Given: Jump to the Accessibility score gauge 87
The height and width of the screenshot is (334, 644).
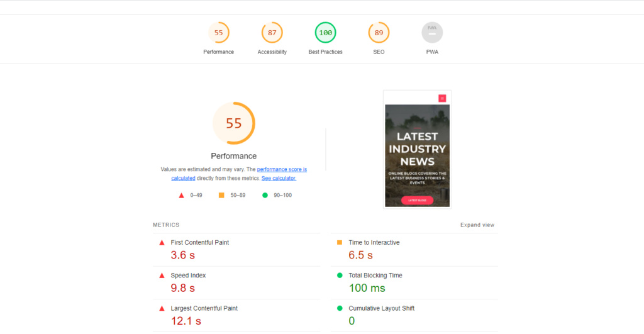Looking at the screenshot, I should [x=272, y=33].
